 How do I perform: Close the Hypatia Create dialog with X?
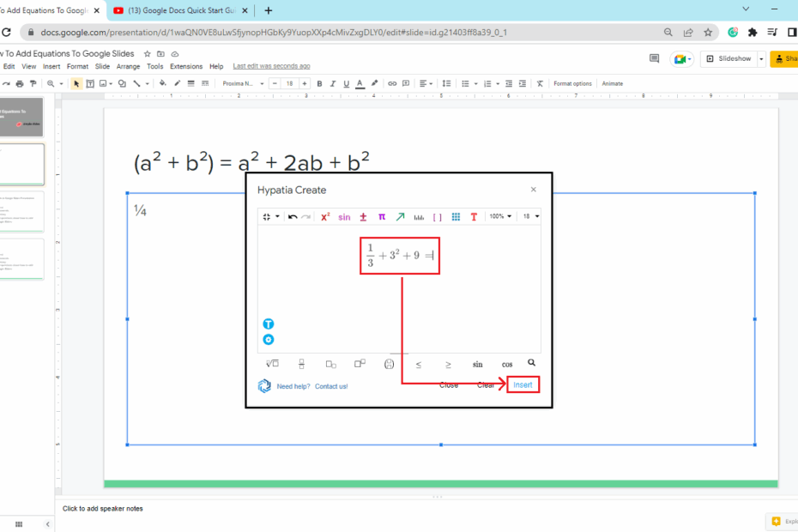click(534, 190)
